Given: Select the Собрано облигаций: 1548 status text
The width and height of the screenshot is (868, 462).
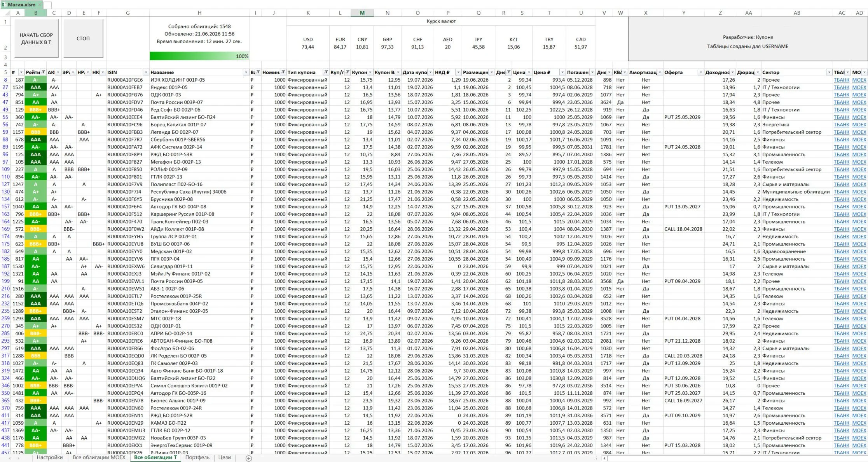Looking at the screenshot, I should point(199,26).
